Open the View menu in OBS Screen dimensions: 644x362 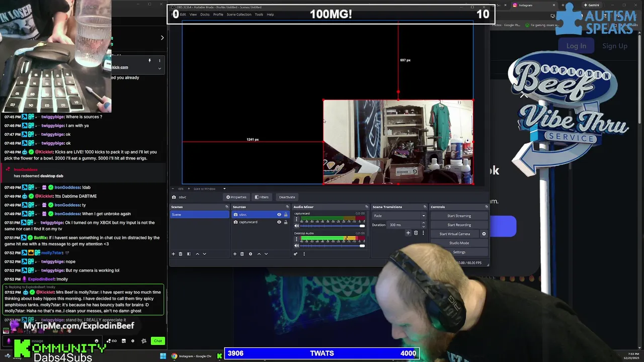pyautogui.click(x=193, y=14)
